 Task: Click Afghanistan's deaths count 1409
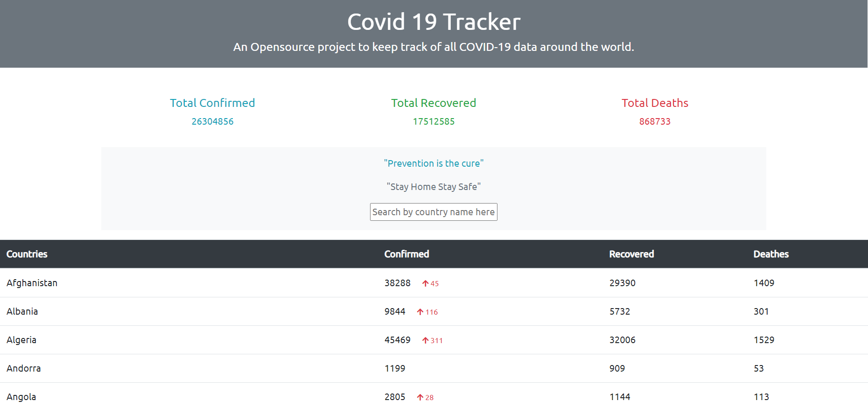coord(764,283)
